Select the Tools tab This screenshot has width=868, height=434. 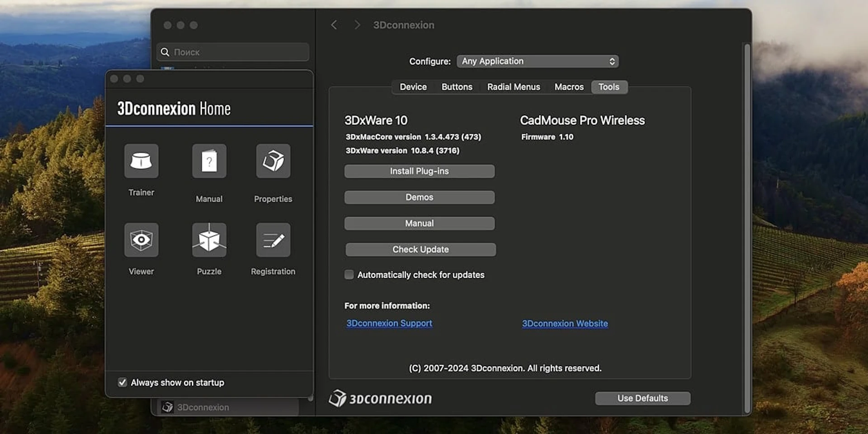point(609,87)
